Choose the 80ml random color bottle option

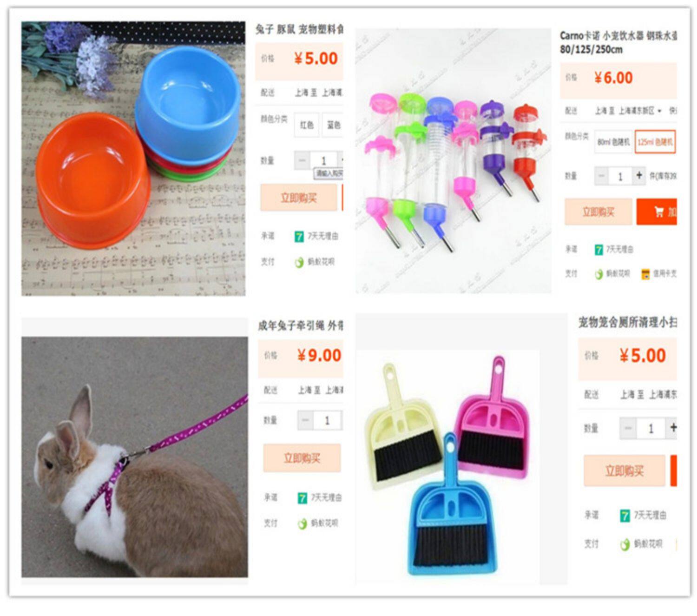click(613, 142)
